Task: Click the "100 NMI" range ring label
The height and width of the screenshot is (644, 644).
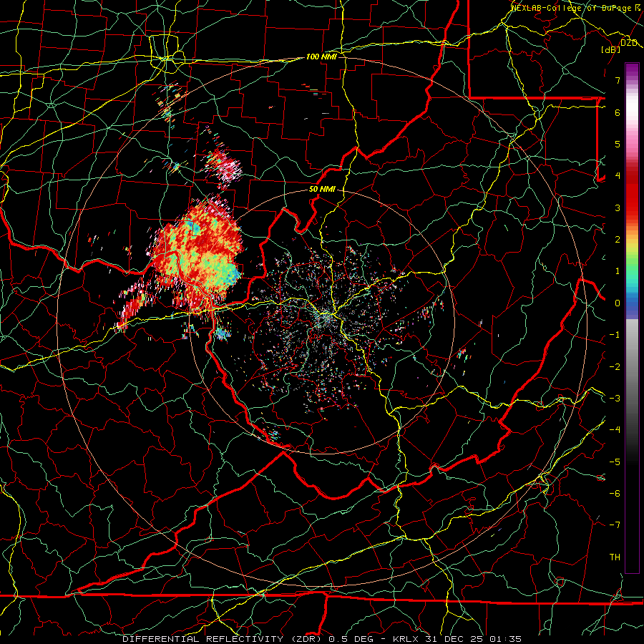Action: [321, 57]
